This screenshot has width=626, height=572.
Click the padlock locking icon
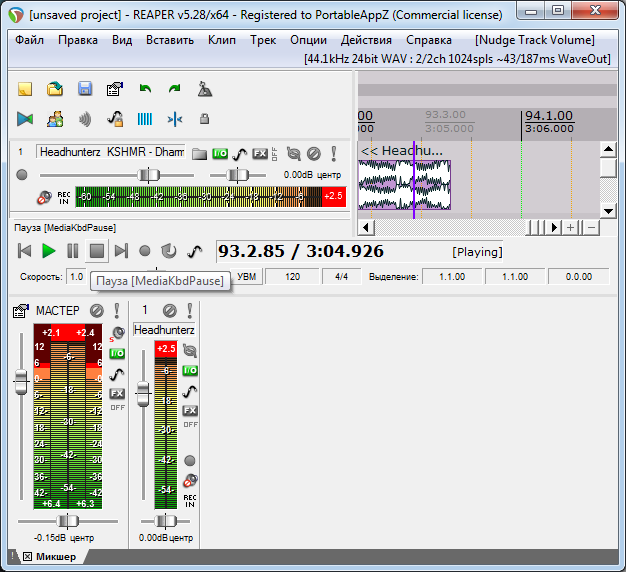click(x=205, y=119)
